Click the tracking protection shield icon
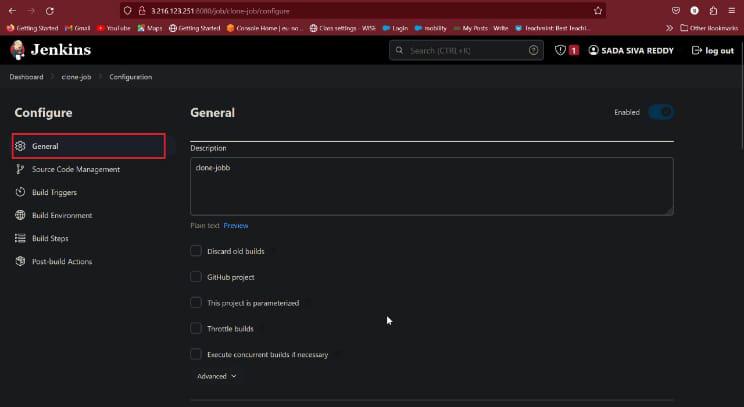744x407 pixels. tap(127, 10)
